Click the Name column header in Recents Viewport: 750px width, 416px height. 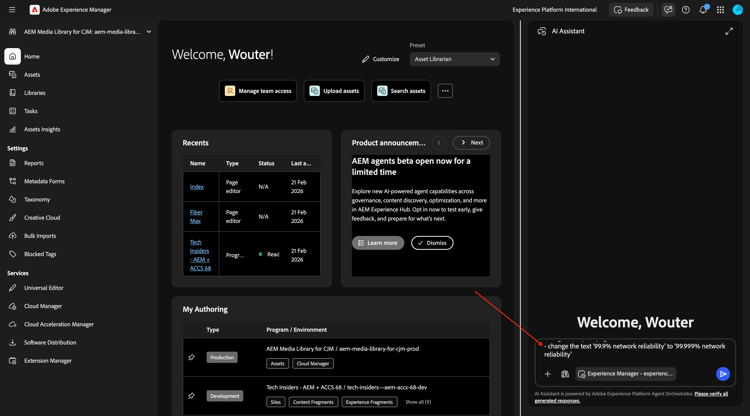click(x=198, y=164)
